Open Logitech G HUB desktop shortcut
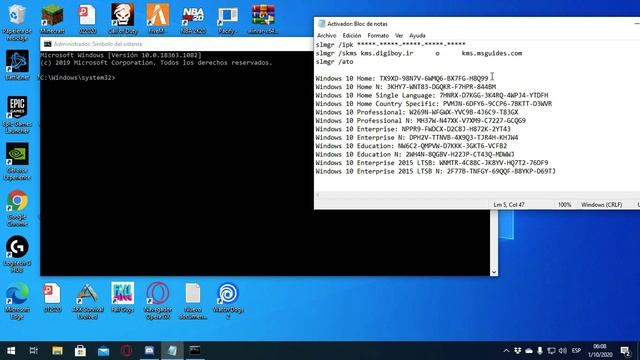 pyautogui.click(x=17, y=254)
